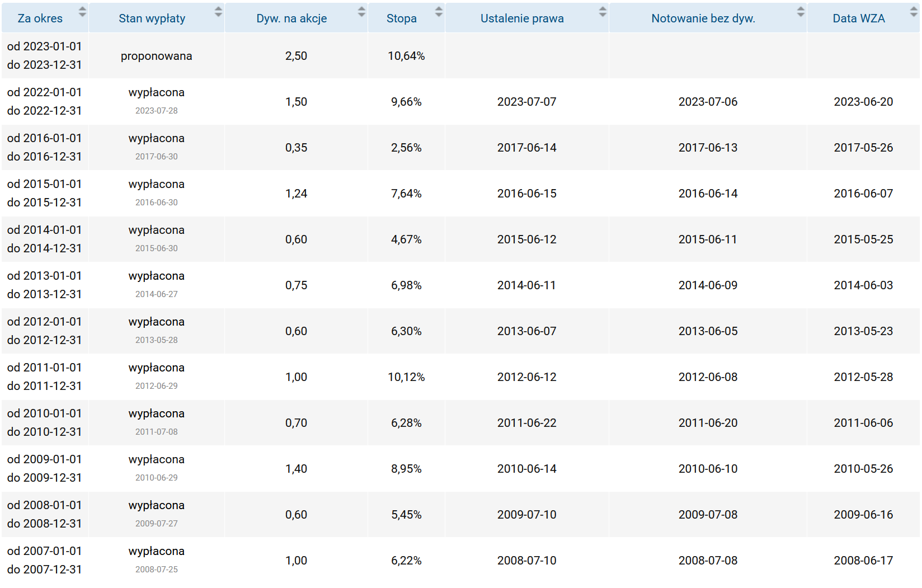Click dividend value 1,50
Image resolution: width=922 pixels, height=588 pixels.
tap(296, 102)
